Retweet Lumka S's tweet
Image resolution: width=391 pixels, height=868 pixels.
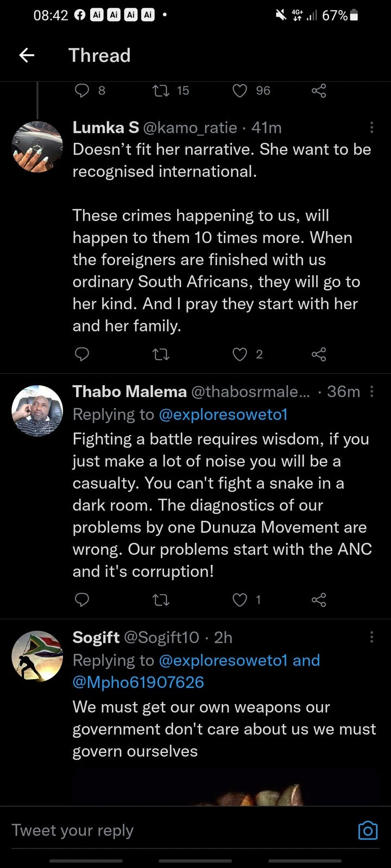(161, 354)
